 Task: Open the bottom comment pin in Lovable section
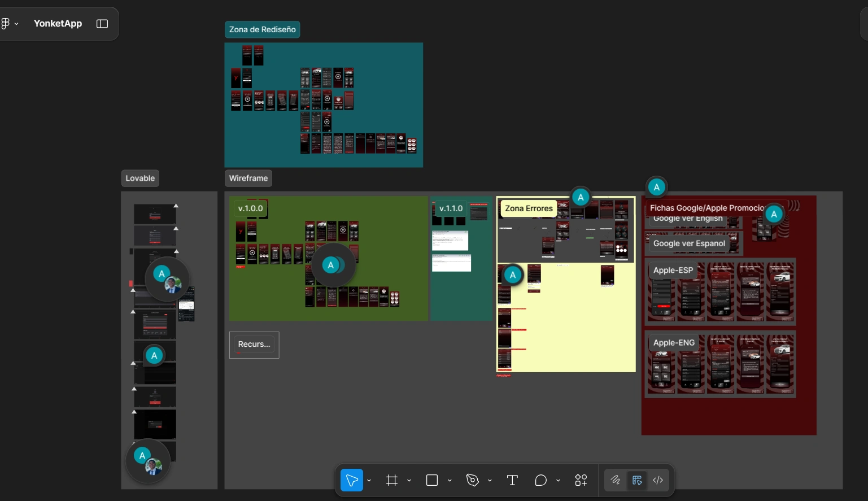[x=148, y=461]
